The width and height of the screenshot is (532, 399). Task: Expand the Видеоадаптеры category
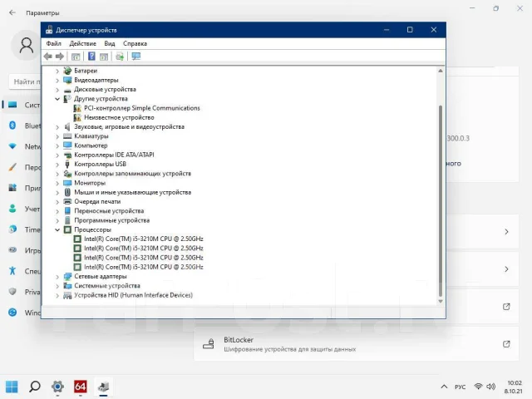[x=57, y=81]
